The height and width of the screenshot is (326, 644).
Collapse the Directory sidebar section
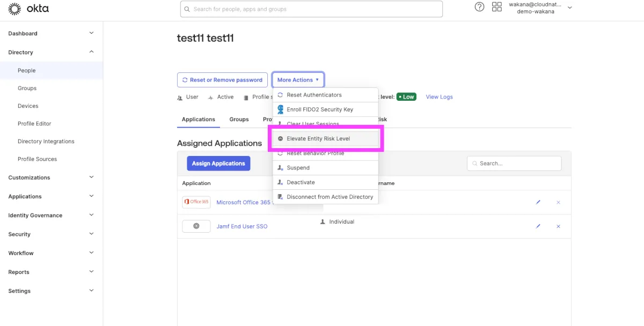click(x=91, y=52)
